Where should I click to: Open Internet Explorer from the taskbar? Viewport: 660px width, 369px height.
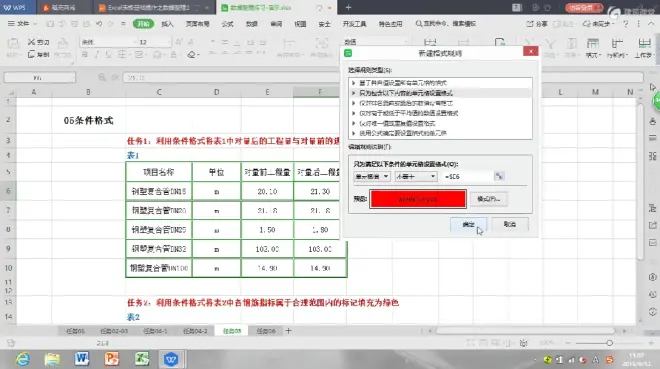coord(23,359)
